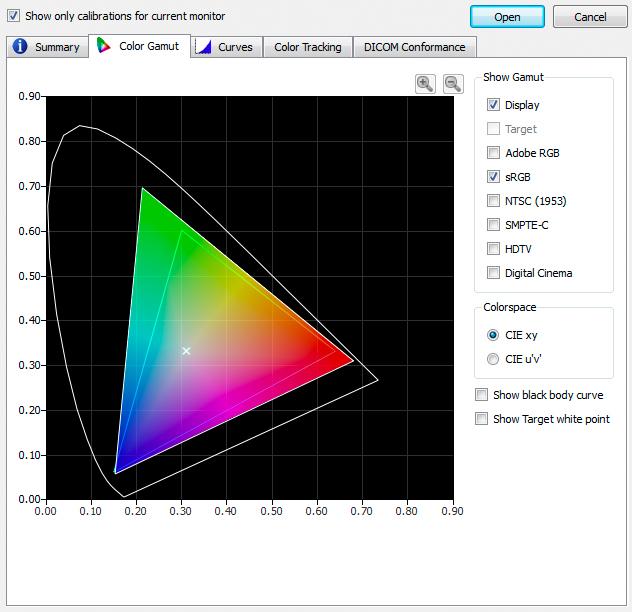Show the NTSC (1953) gamut
The height and width of the screenshot is (612, 632).
coord(493,201)
